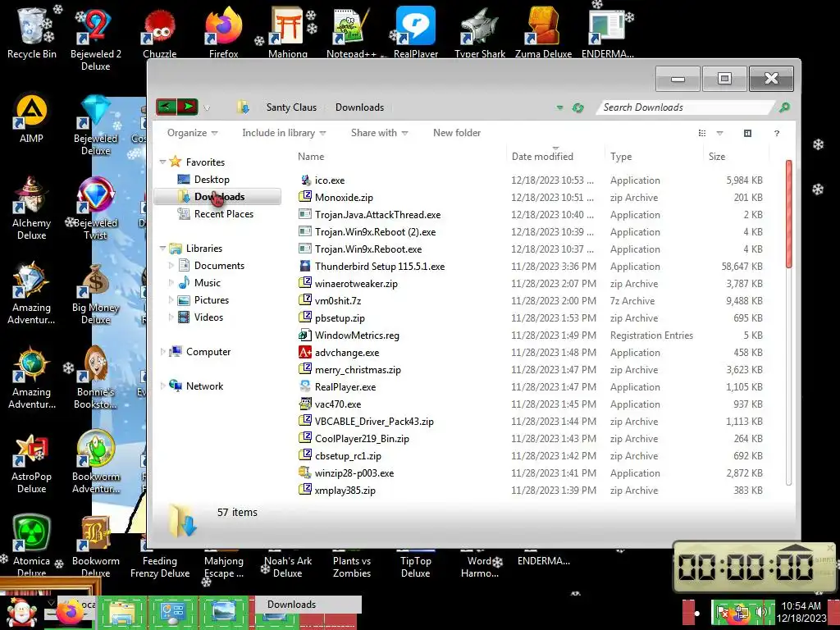
Task: Click the search magnifier icon
Action: pyautogui.click(x=784, y=107)
